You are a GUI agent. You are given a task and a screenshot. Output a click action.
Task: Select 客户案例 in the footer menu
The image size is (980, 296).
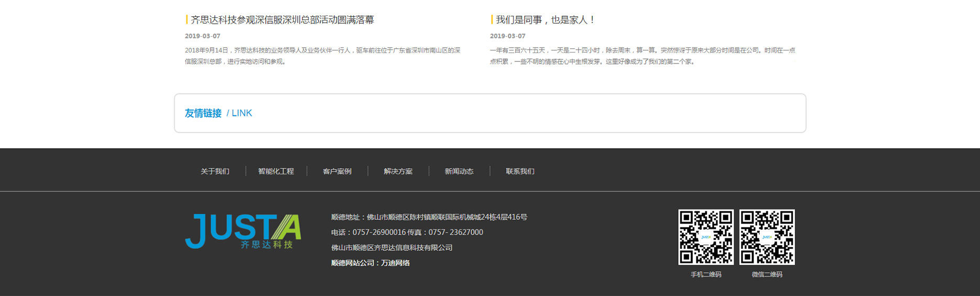(337, 171)
